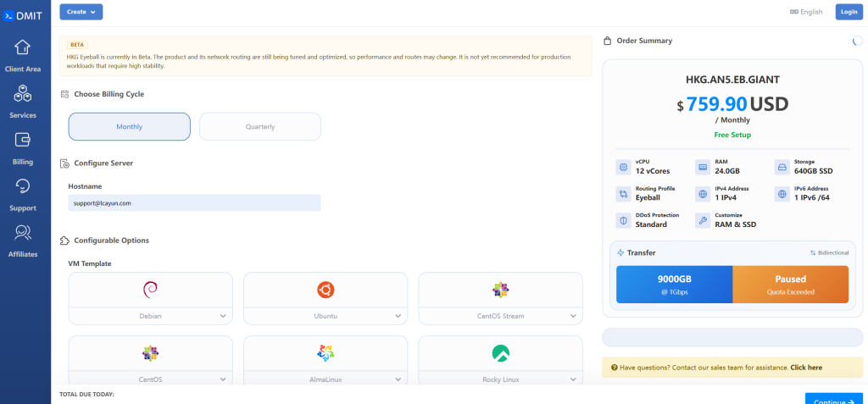The width and height of the screenshot is (868, 404).
Task: Open the Services cubes icon
Action: click(23, 93)
